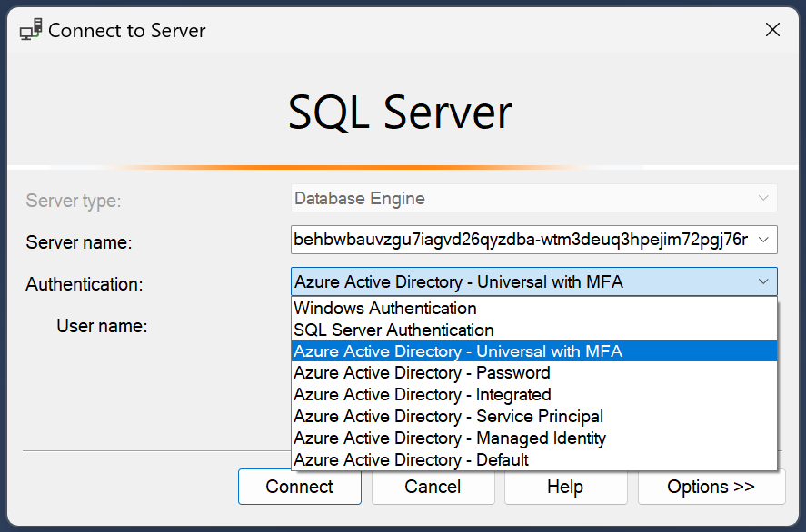Click the User name label

click(x=102, y=326)
